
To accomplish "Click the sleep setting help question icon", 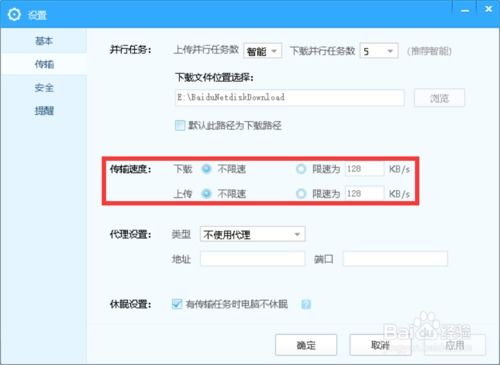I will coord(306,304).
